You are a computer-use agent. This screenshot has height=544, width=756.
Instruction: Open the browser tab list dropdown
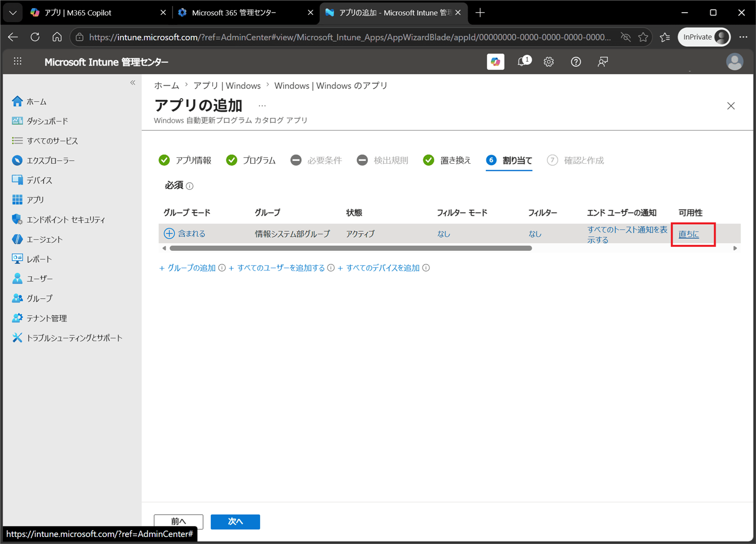click(x=13, y=13)
